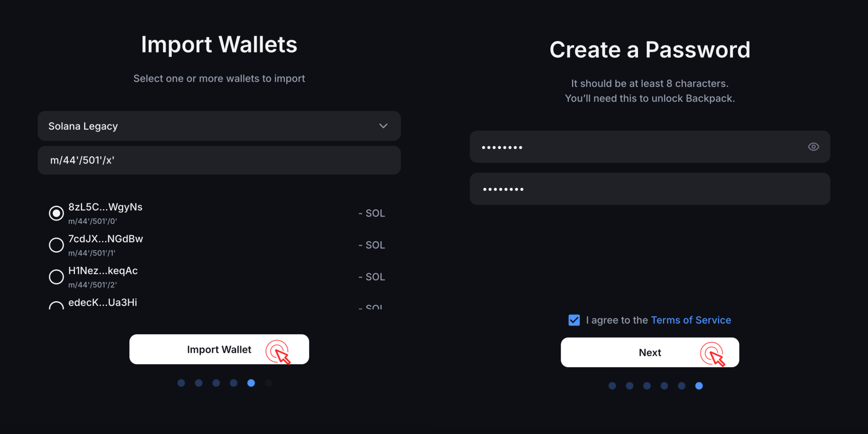Open the Solana Legacy dropdown
The height and width of the screenshot is (434, 868).
pos(219,126)
